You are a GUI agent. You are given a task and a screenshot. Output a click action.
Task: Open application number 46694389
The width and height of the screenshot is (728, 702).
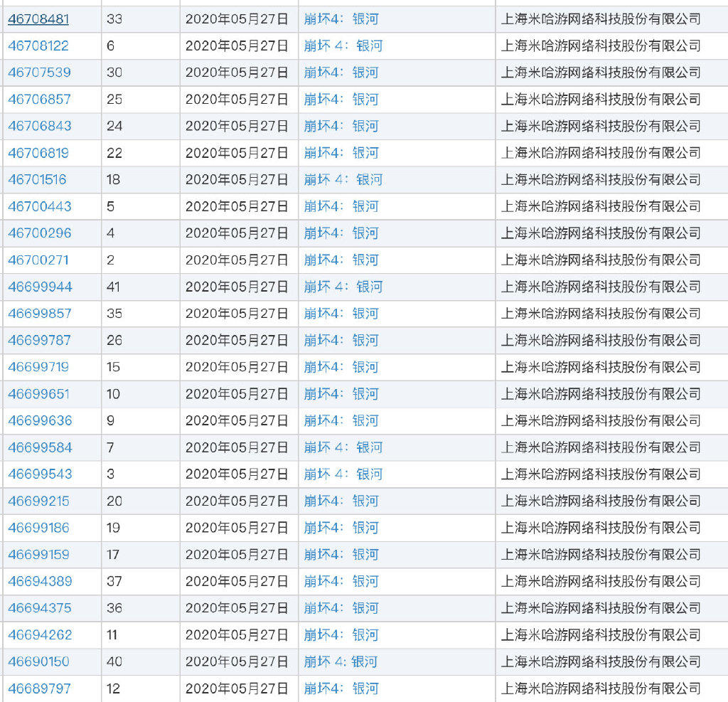pyautogui.click(x=40, y=581)
